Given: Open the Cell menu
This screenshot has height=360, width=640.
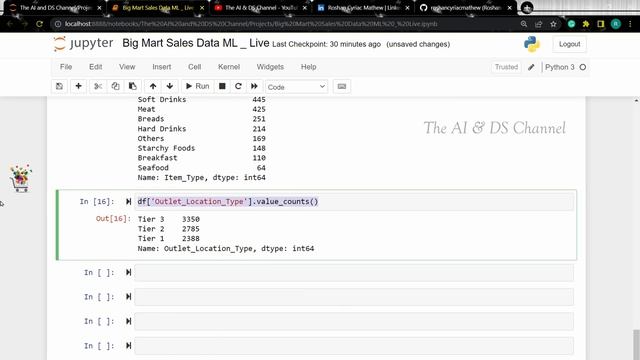Looking at the screenshot, I should [194, 67].
